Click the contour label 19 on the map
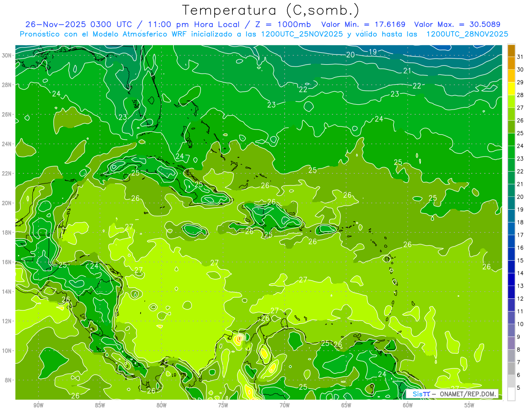Image resolution: width=532 pixels, height=411 pixels. coord(372,52)
